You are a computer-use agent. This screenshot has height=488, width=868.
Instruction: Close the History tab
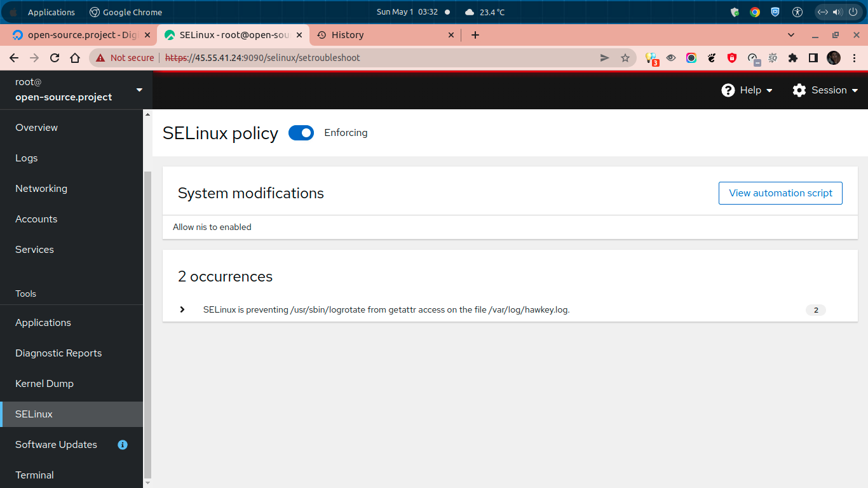click(451, 35)
